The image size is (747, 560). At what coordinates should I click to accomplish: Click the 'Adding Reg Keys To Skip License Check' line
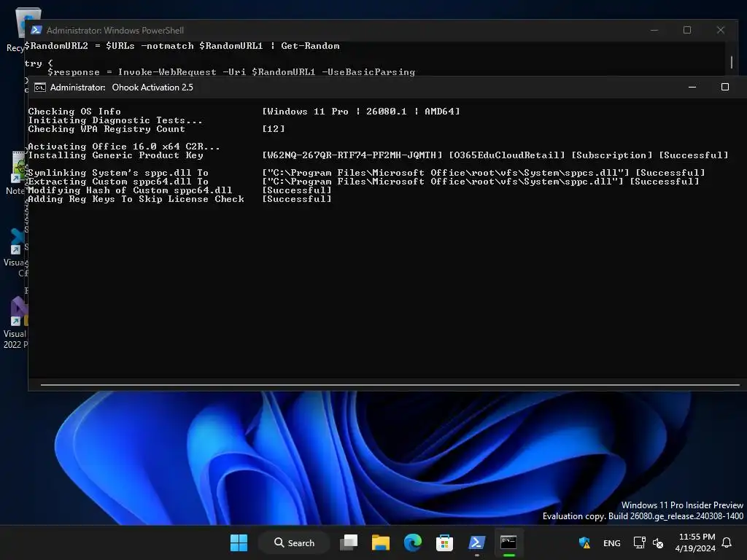[136, 199]
